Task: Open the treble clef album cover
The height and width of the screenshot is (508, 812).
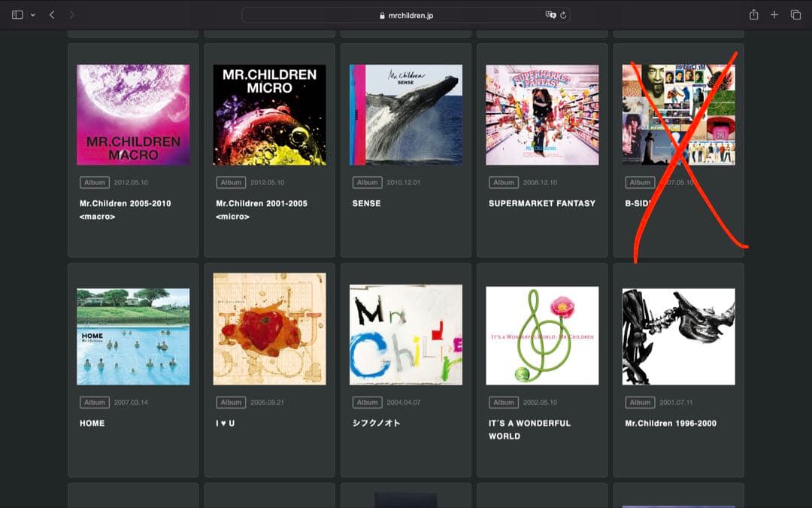Action: (542, 336)
